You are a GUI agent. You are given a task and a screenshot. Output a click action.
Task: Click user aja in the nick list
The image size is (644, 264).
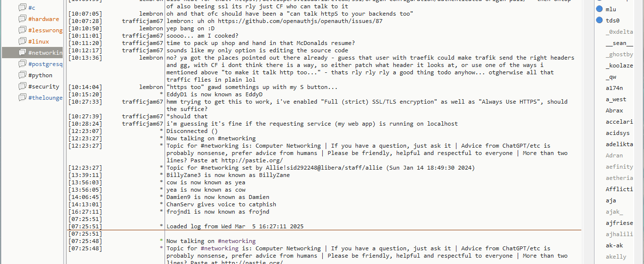611,200
